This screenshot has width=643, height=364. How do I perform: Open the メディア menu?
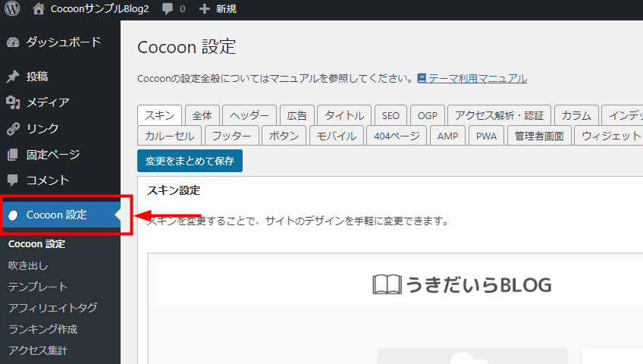pos(48,102)
